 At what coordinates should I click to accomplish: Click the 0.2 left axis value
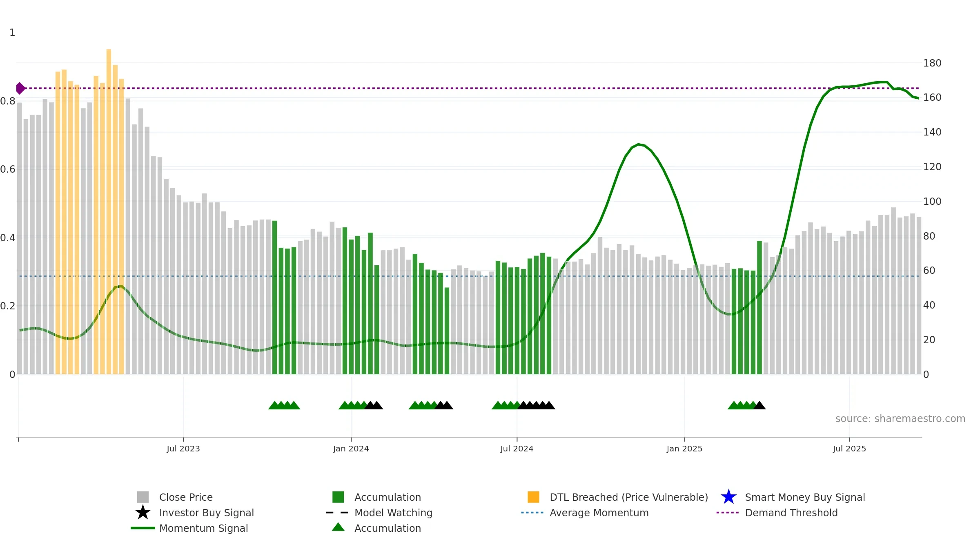8,306
